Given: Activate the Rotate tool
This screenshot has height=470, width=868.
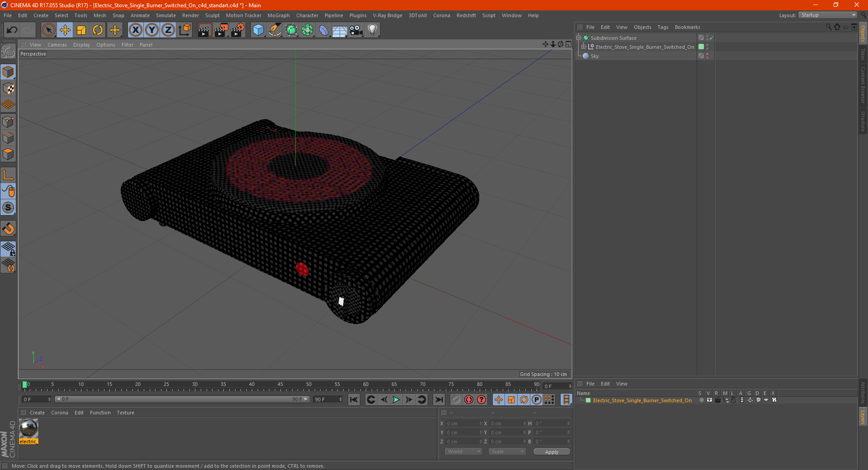Looking at the screenshot, I should pyautogui.click(x=98, y=30).
